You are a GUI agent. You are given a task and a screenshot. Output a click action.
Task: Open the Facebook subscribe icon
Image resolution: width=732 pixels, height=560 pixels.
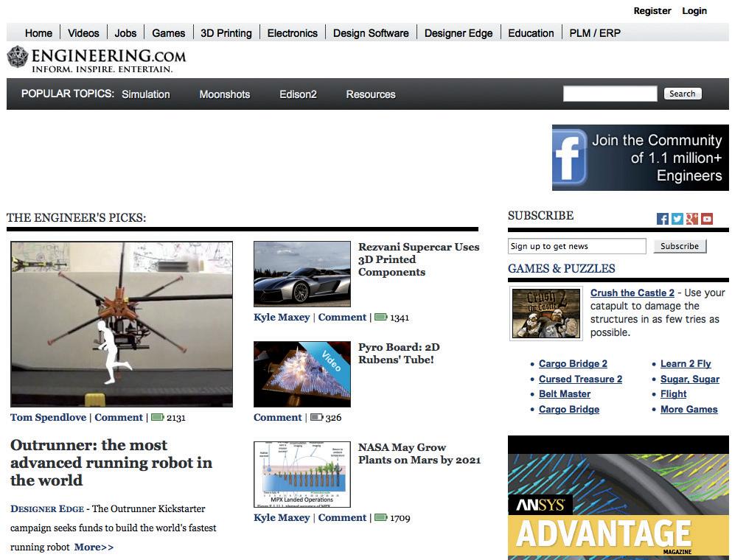(x=662, y=219)
